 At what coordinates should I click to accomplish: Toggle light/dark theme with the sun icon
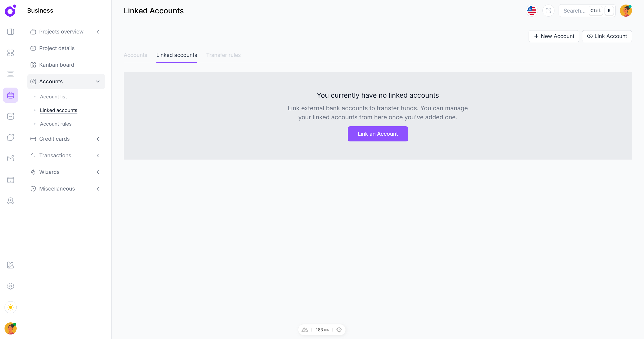click(x=11, y=307)
